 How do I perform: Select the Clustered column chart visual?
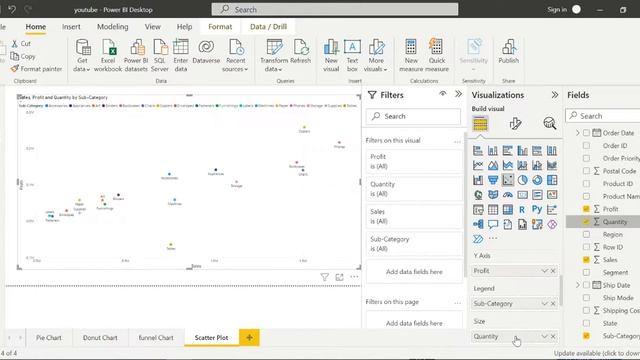click(x=522, y=151)
